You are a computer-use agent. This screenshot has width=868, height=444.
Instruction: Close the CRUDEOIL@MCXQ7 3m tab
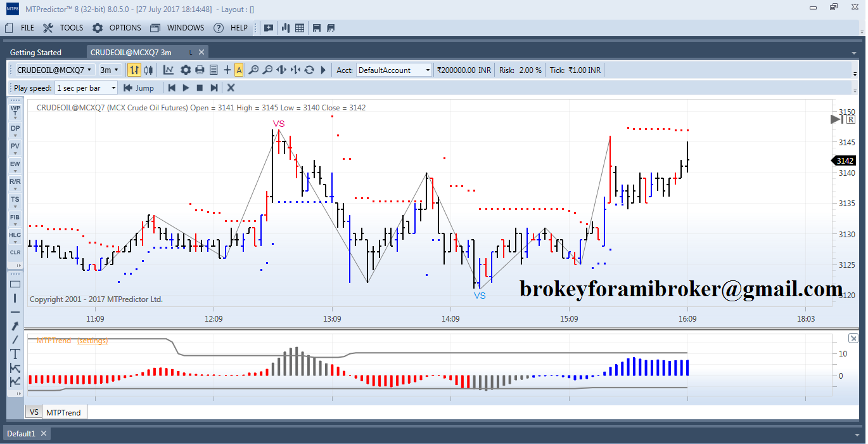pos(201,53)
